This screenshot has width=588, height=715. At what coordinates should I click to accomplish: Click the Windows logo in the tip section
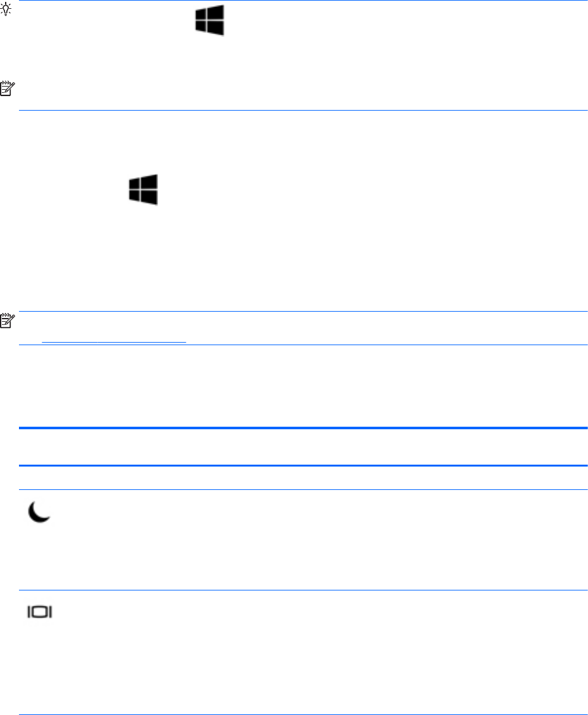pyautogui.click(x=209, y=20)
